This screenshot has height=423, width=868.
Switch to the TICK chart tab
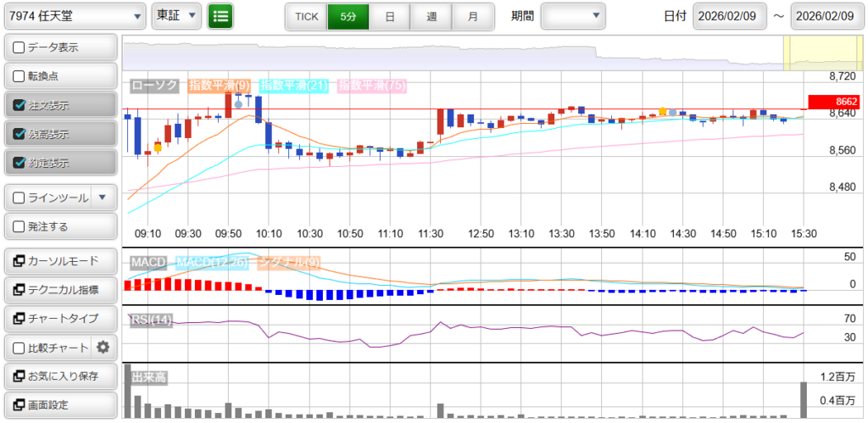click(x=306, y=16)
